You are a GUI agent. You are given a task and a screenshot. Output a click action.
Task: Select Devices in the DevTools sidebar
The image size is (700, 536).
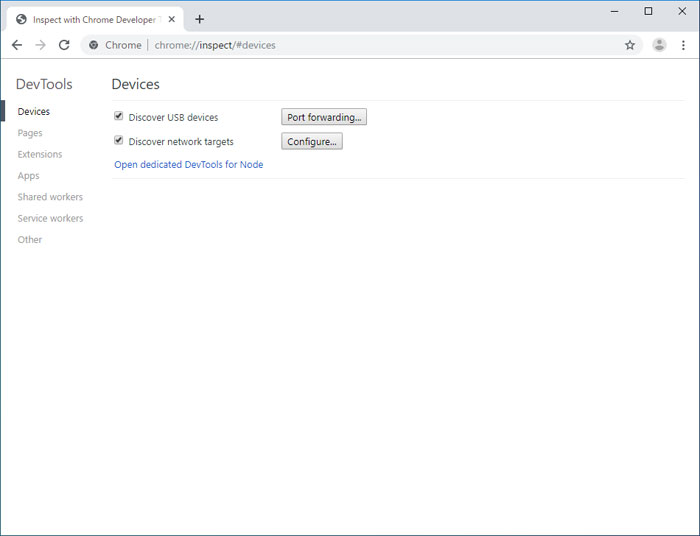34,112
